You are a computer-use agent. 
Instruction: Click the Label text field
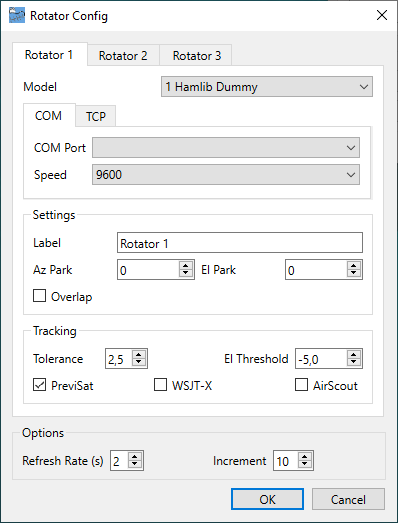point(240,242)
